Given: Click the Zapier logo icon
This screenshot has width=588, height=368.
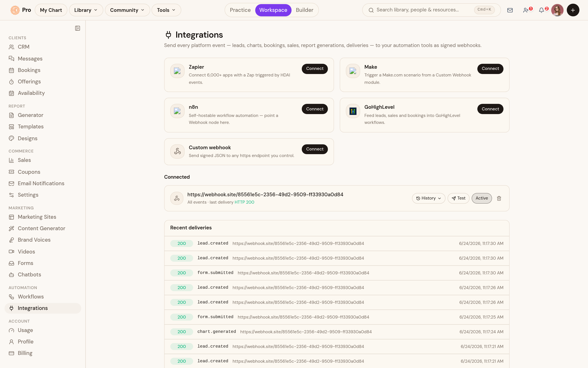Looking at the screenshot, I should tap(177, 71).
